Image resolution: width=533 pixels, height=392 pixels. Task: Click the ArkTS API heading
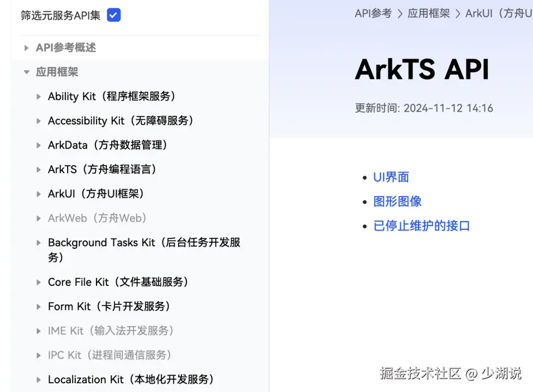pyautogui.click(x=422, y=70)
